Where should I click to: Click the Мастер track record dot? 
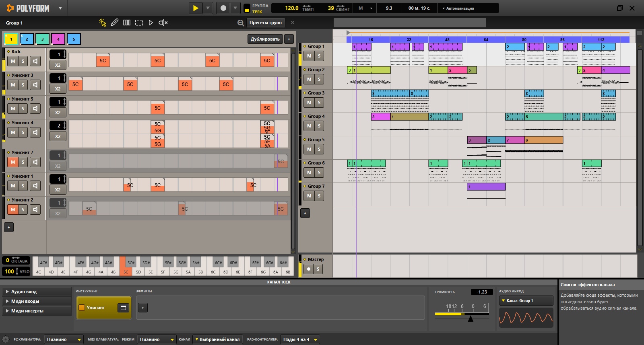pyautogui.click(x=309, y=269)
